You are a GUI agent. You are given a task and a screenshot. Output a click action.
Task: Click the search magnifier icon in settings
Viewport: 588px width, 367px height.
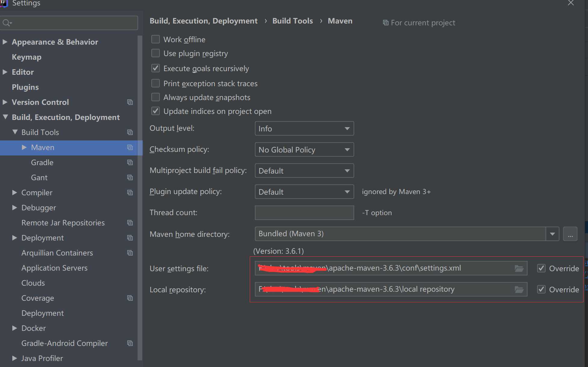pyautogui.click(x=7, y=23)
